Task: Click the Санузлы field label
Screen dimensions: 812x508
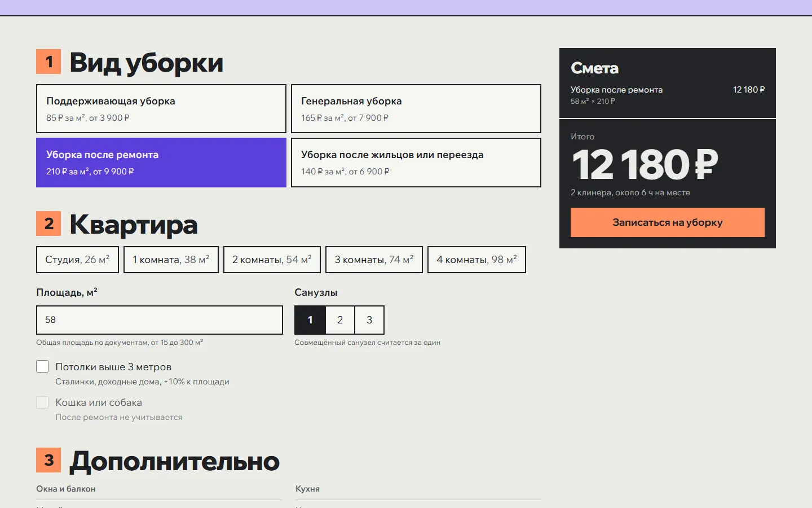Action: click(x=316, y=292)
